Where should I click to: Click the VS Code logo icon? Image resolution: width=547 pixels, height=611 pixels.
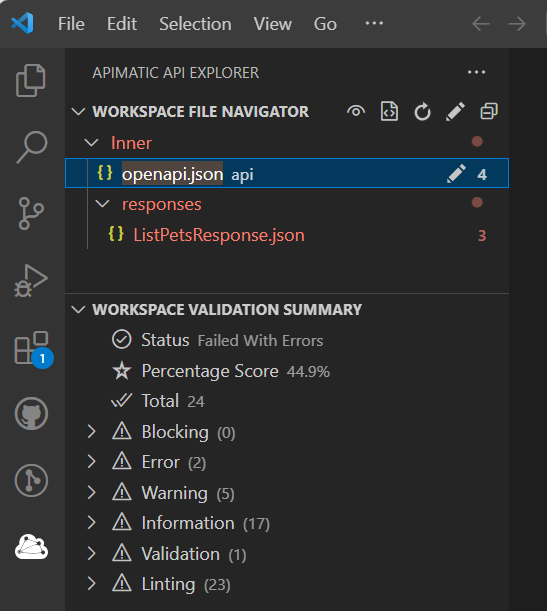pos(23,23)
